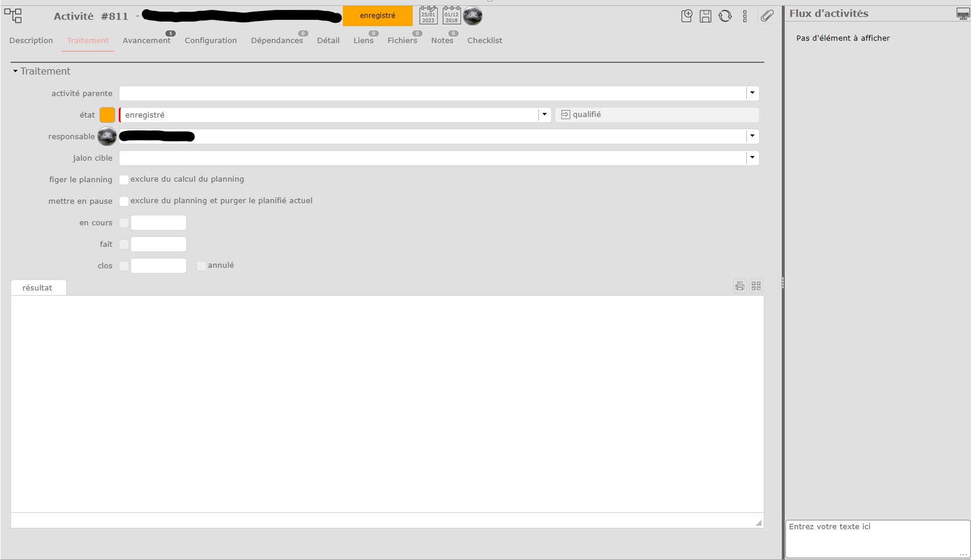
Task: Click inside the jalon cible field
Action: point(433,158)
